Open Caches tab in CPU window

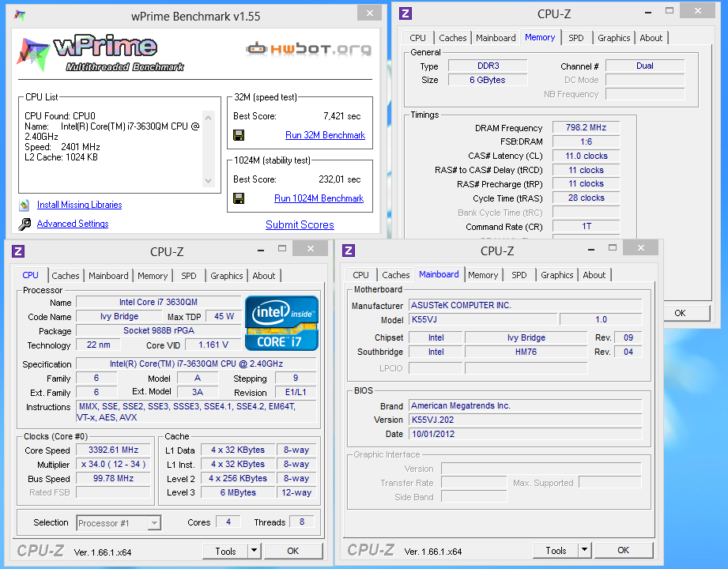[66, 276]
